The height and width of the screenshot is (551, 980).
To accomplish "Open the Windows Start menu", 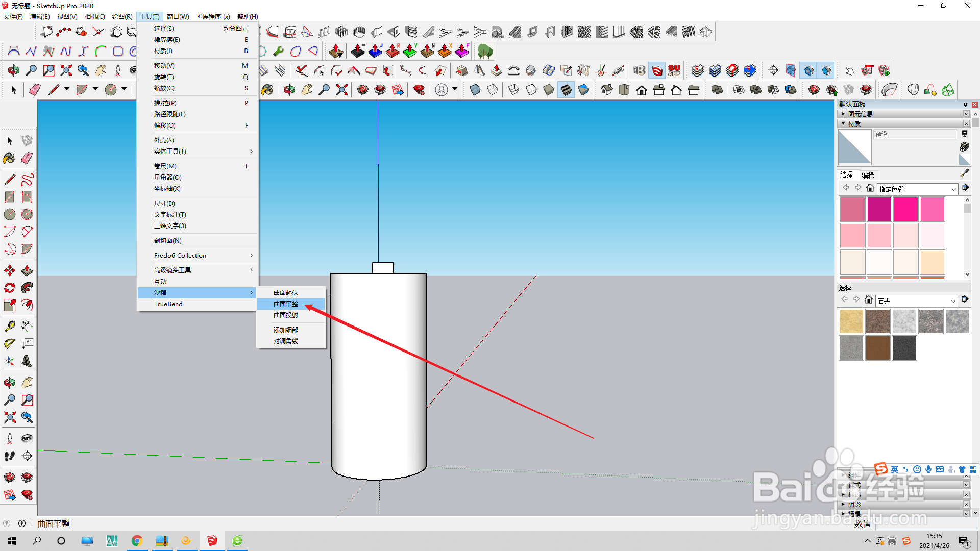I will [12, 541].
